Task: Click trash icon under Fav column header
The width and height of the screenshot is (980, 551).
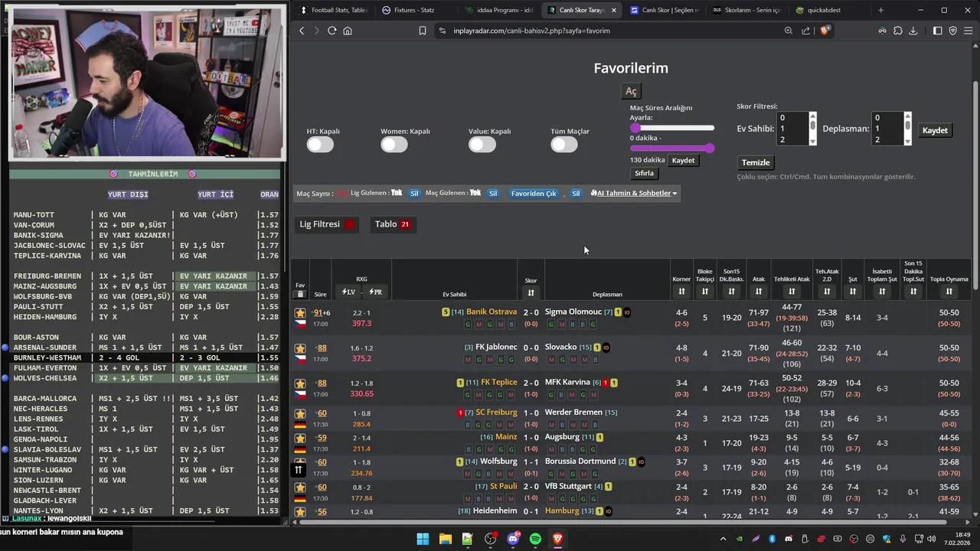Action: tap(300, 294)
